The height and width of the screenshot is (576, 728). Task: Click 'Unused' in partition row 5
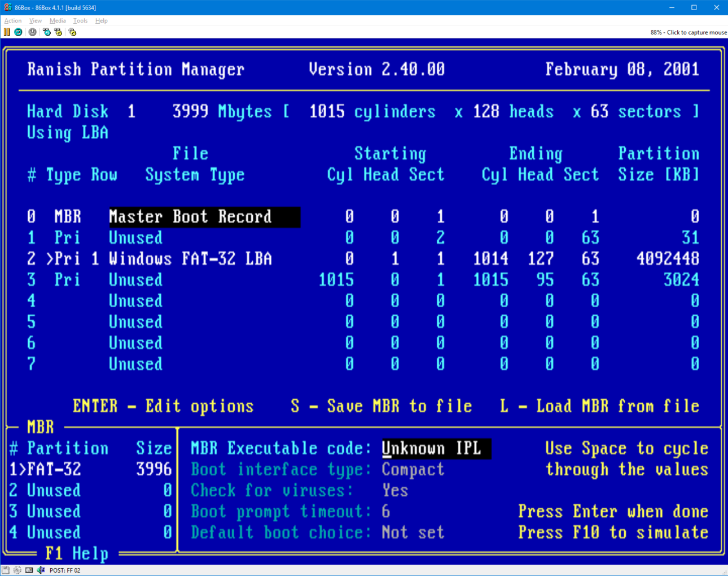coord(135,322)
